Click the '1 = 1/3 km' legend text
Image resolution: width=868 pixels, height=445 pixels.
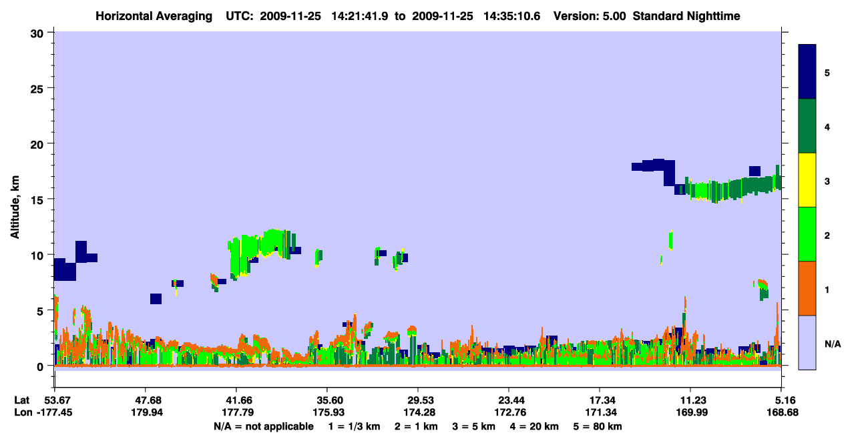click(355, 426)
